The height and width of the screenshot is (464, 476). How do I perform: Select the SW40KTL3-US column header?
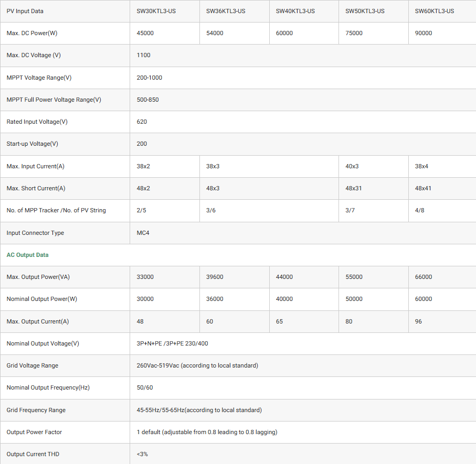[295, 11]
